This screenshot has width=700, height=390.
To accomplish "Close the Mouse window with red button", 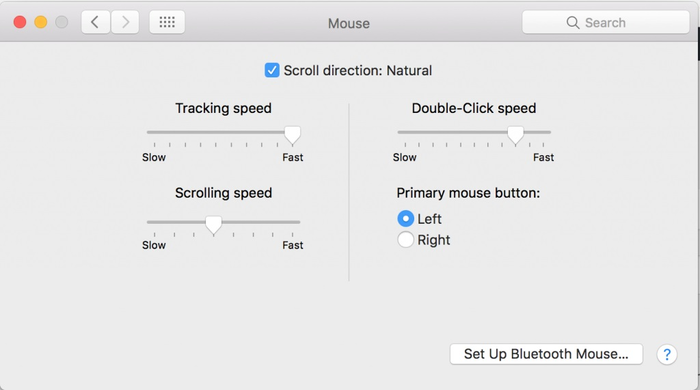I will (20, 22).
